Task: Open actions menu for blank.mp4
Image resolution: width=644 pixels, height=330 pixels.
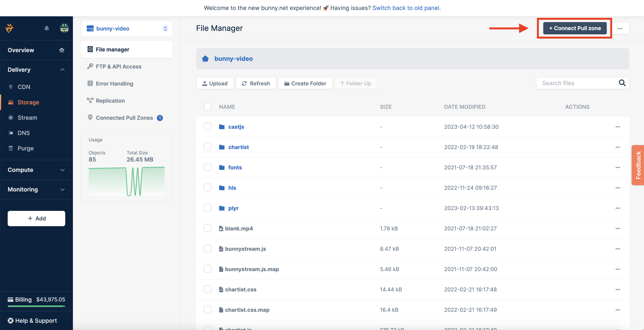Action: 618,229
